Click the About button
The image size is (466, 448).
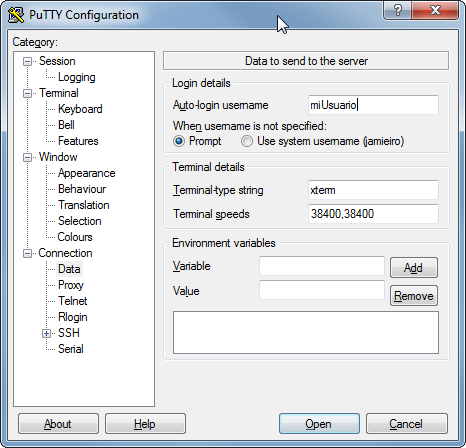[x=58, y=424]
